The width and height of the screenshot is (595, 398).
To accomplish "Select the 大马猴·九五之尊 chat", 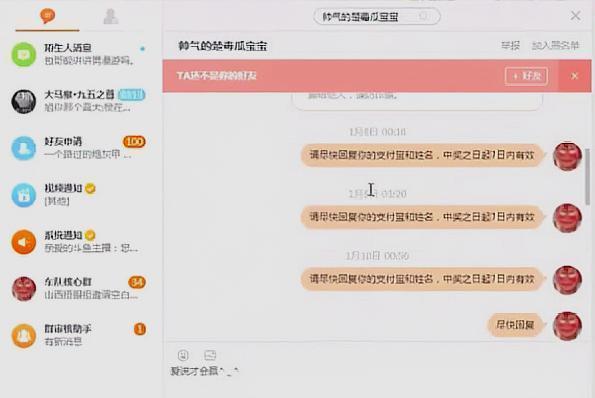I will coord(80,101).
